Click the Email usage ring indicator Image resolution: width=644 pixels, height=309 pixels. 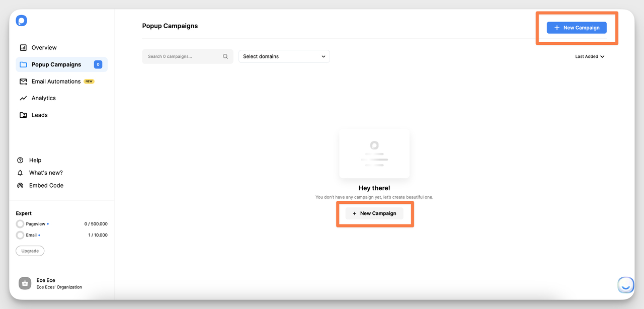coord(20,235)
